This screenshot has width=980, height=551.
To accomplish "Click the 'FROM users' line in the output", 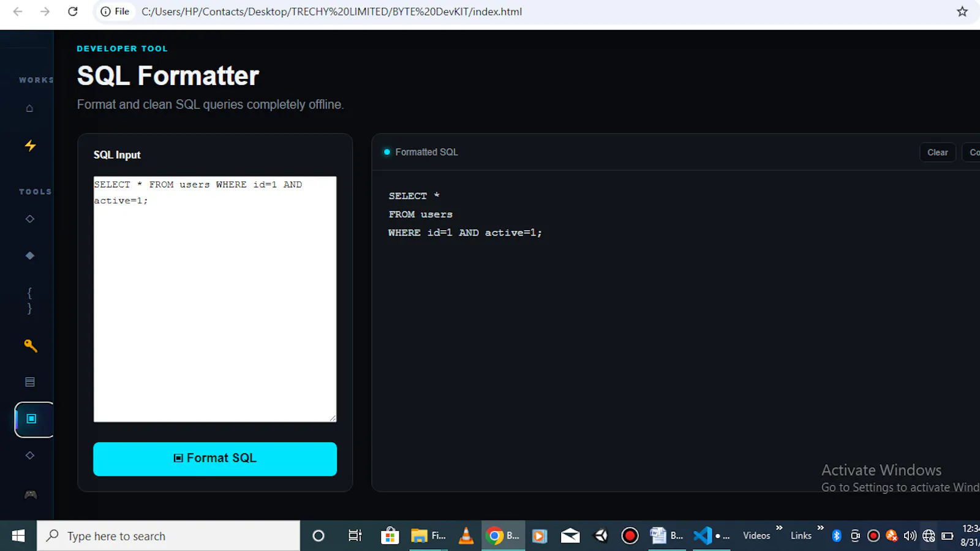I will click(420, 214).
